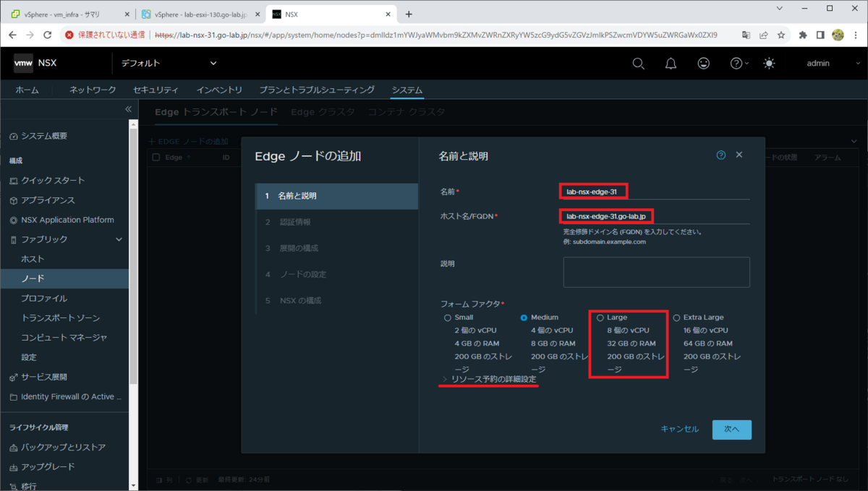
Task: Go back with the browser back arrow
Action: point(12,34)
